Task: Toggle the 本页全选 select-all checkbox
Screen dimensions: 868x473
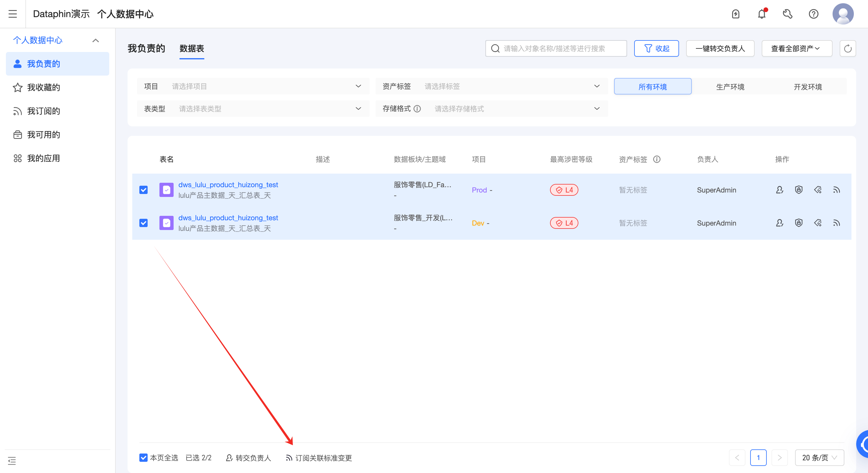Action: pyautogui.click(x=143, y=458)
